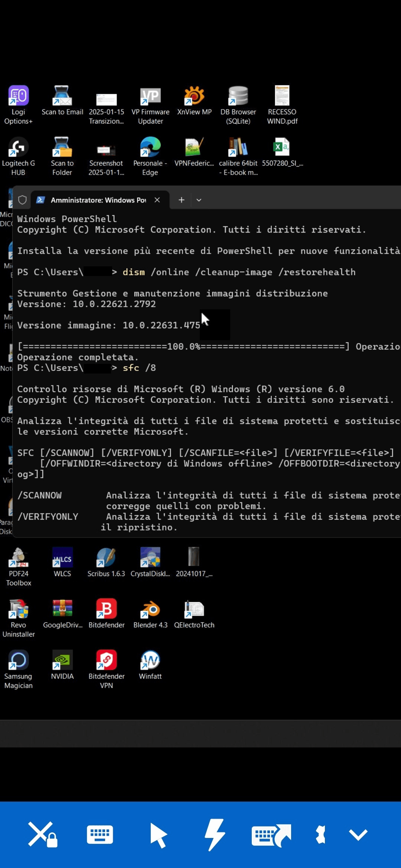
Task: Click the 100.0% progress bar line
Action: pos(183,346)
